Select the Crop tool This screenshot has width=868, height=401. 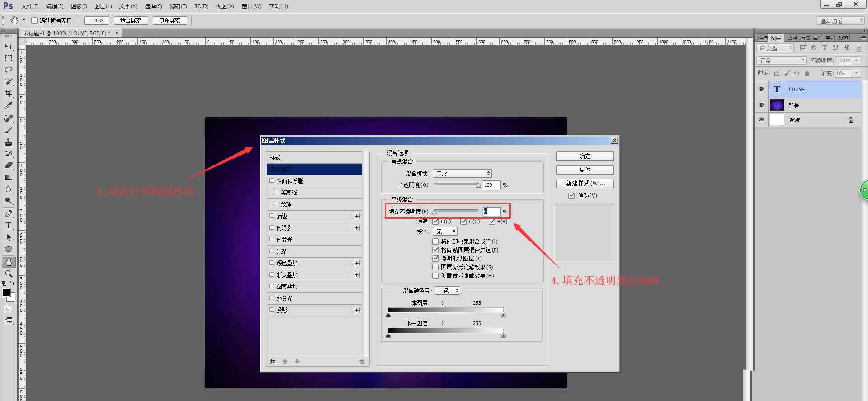[9, 94]
